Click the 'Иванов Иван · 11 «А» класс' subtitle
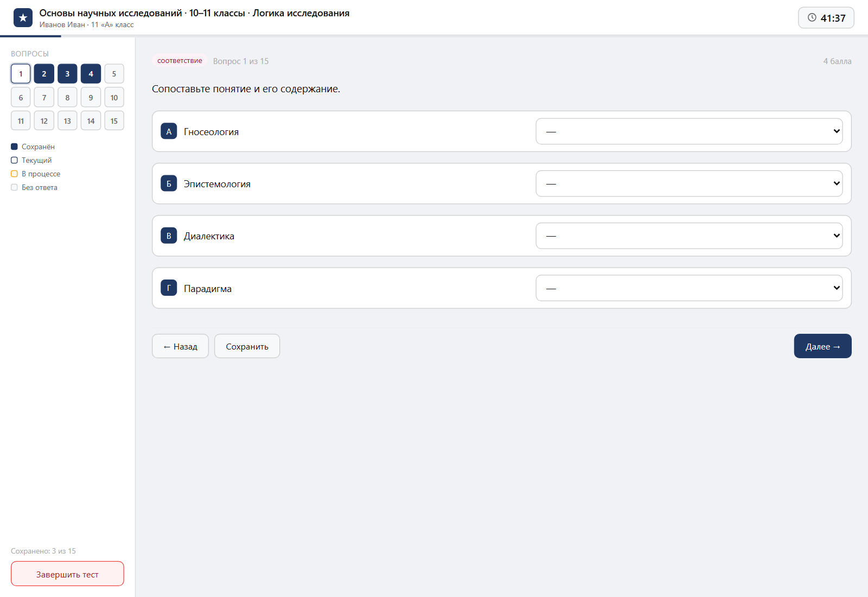The width and height of the screenshot is (868, 597). click(86, 25)
